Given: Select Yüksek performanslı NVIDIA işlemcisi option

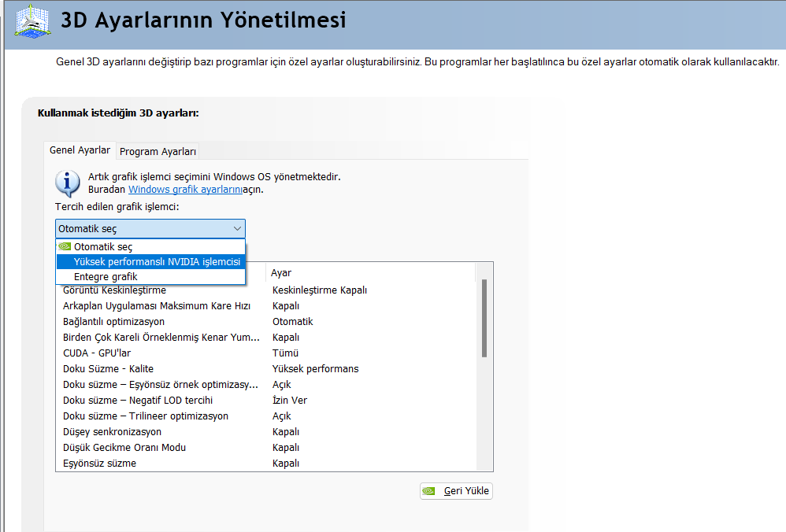Looking at the screenshot, I should (150, 261).
